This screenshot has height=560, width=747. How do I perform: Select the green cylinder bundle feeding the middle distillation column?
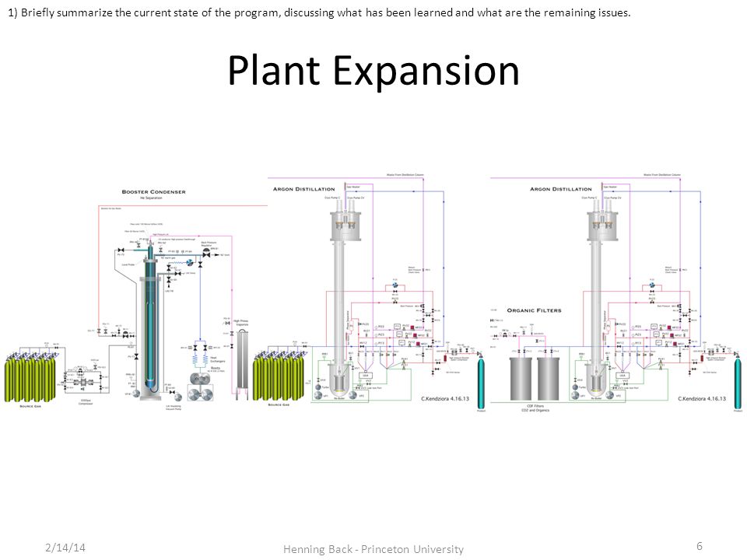(279, 376)
